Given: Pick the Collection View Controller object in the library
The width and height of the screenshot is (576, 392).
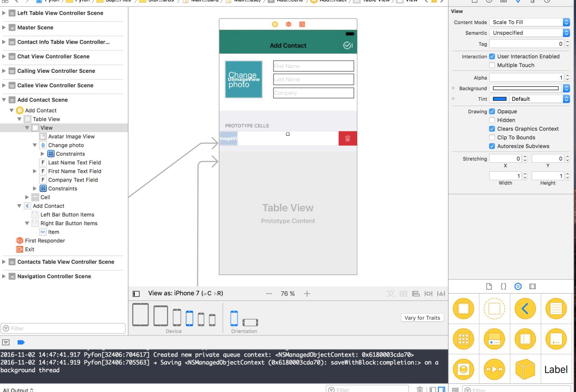Looking at the screenshot, I should click(x=464, y=340).
